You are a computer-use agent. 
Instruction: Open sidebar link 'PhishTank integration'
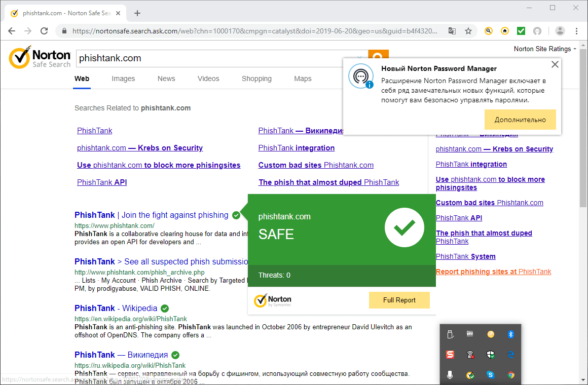coord(471,164)
